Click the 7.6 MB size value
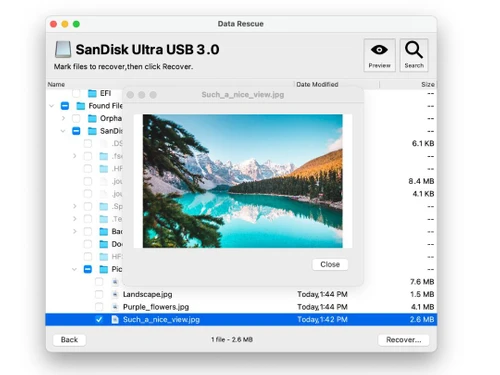The height and width of the screenshot is (375, 500). click(422, 282)
